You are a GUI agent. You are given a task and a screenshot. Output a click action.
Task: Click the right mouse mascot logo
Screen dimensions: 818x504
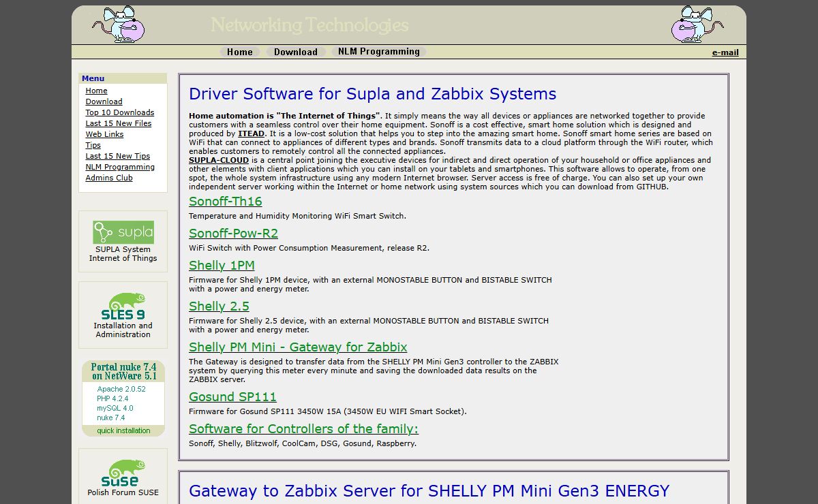coord(698,25)
